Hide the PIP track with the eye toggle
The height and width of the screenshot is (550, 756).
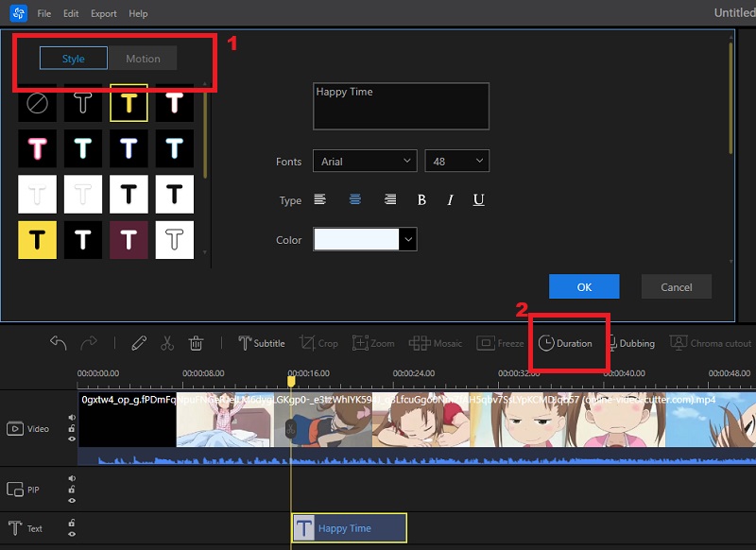point(71,500)
